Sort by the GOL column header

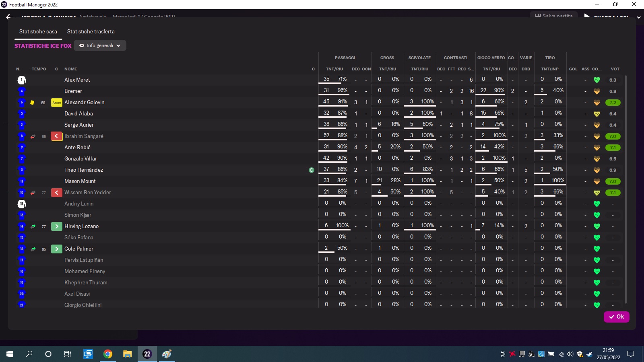tap(573, 69)
